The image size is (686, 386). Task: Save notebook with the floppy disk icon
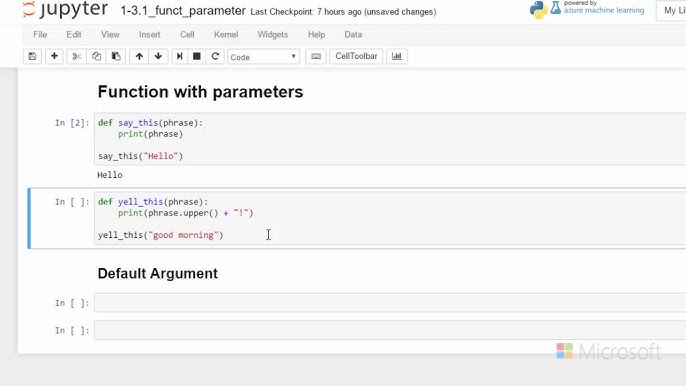32,56
